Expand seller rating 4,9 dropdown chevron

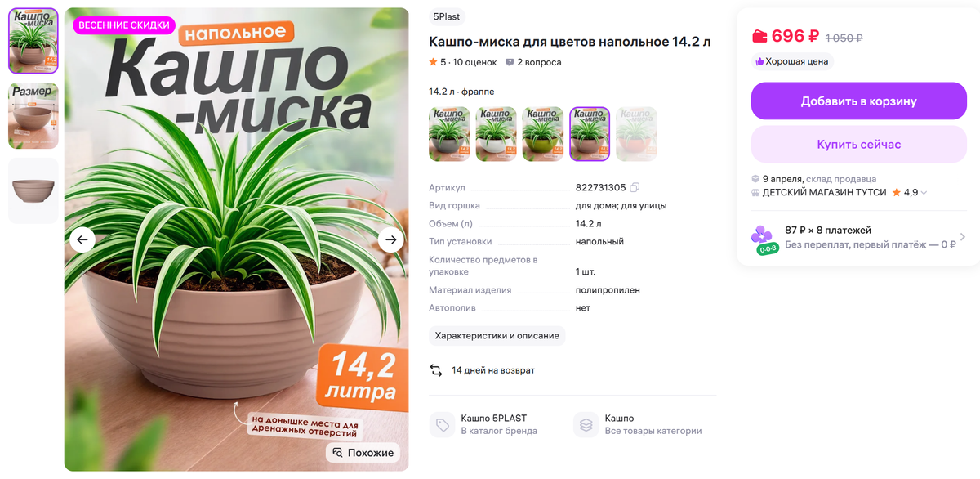924,193
